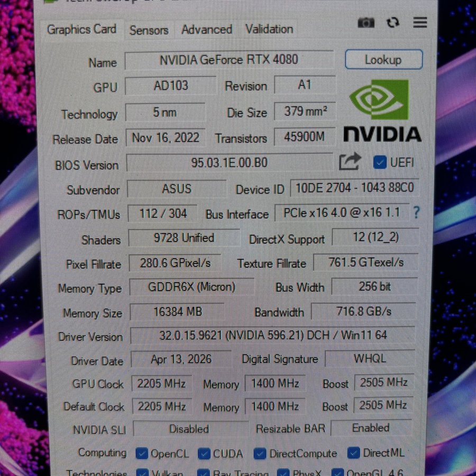Image resolution: width=476 pixels, height=476 pixels.
Task: Click the Bus Interface question mark icon
Action: pyautogui.click(x=416, y=213)
